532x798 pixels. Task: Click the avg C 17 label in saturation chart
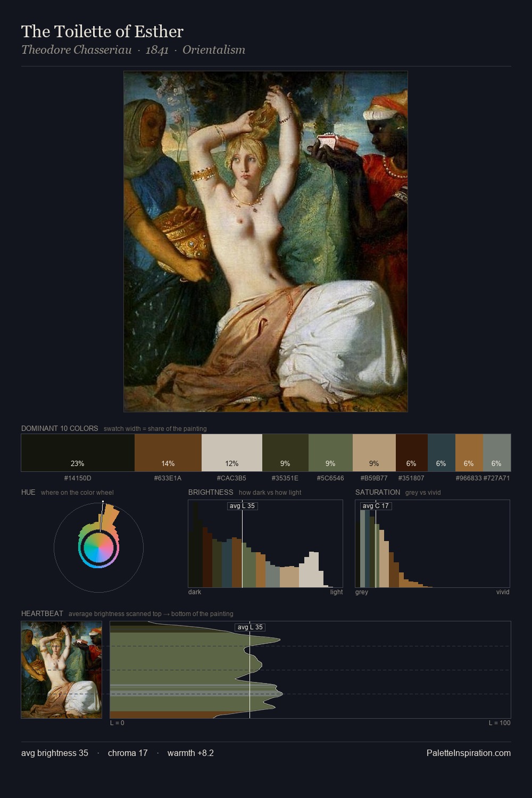coord(376,506)
